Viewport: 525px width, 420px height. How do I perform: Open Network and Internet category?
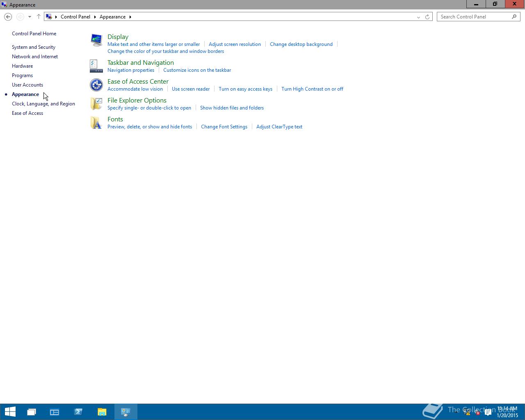(x=35, y=57)
